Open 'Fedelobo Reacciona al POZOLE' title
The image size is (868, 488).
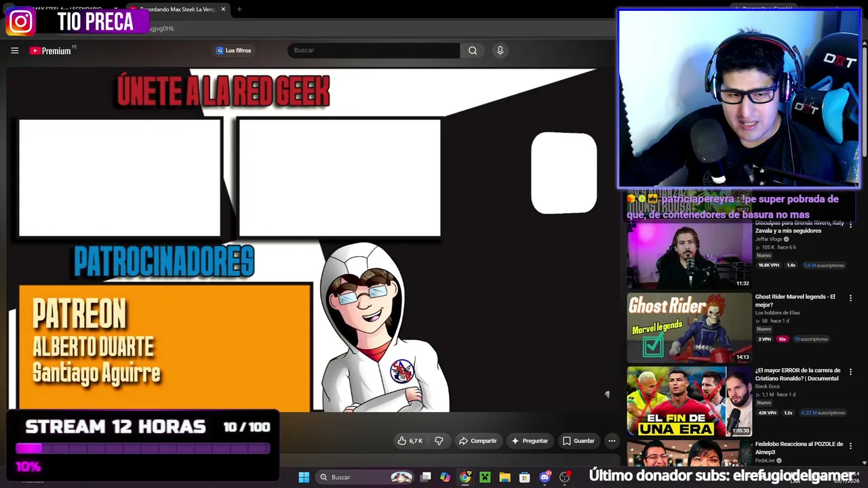(x=800, y=448)
